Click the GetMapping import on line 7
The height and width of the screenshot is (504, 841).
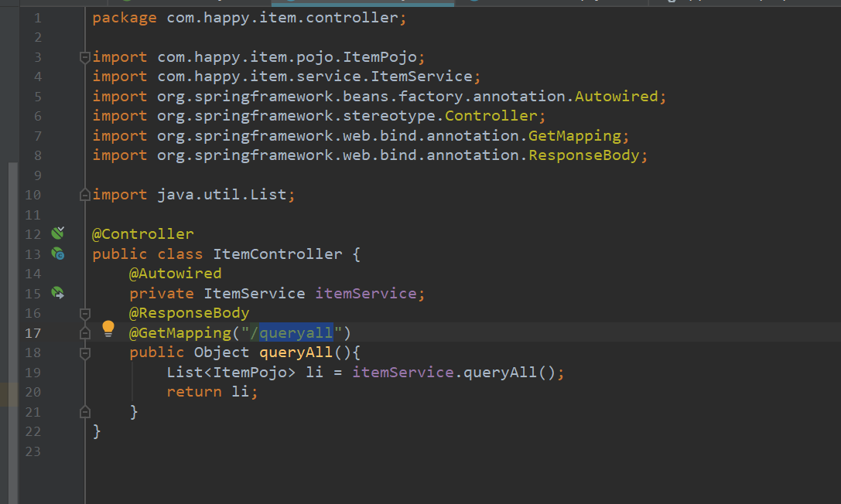(x=574, y=136)
